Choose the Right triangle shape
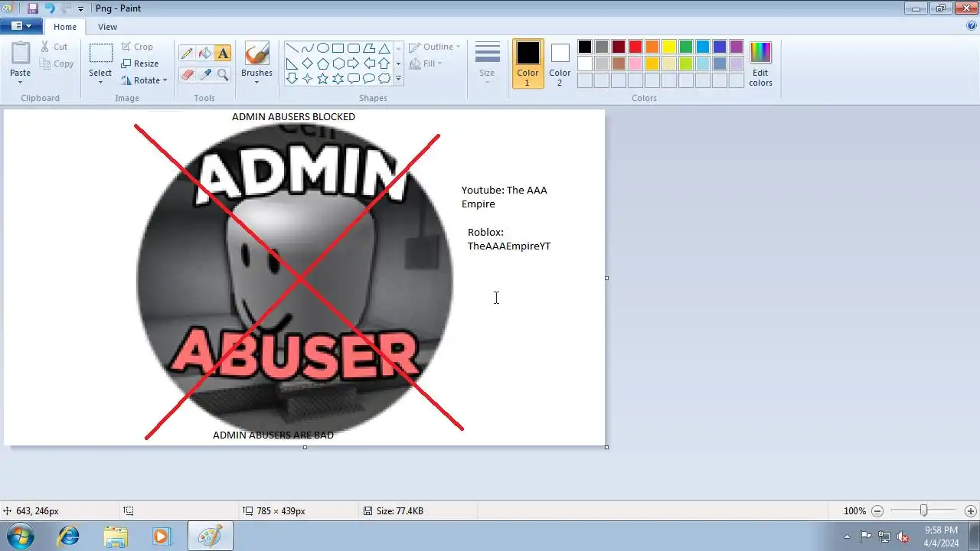This screenshot has width=980, height=551. (292, 64)
